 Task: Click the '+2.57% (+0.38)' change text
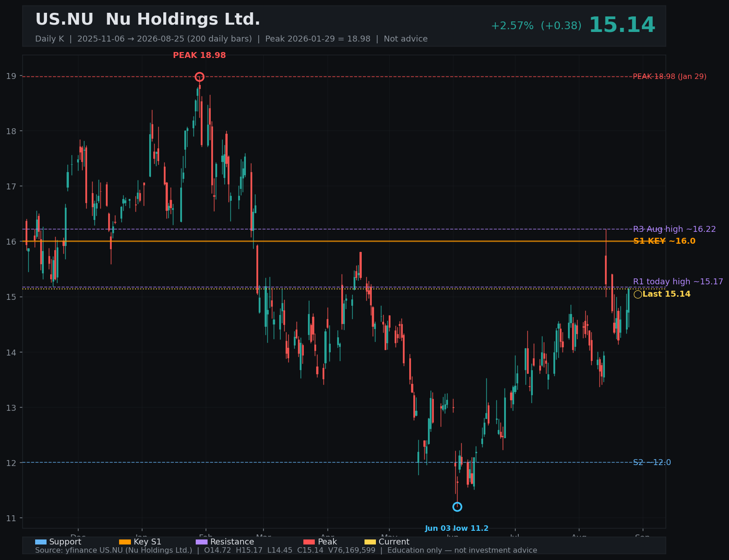pyautogui.click(x=536, y=26)
